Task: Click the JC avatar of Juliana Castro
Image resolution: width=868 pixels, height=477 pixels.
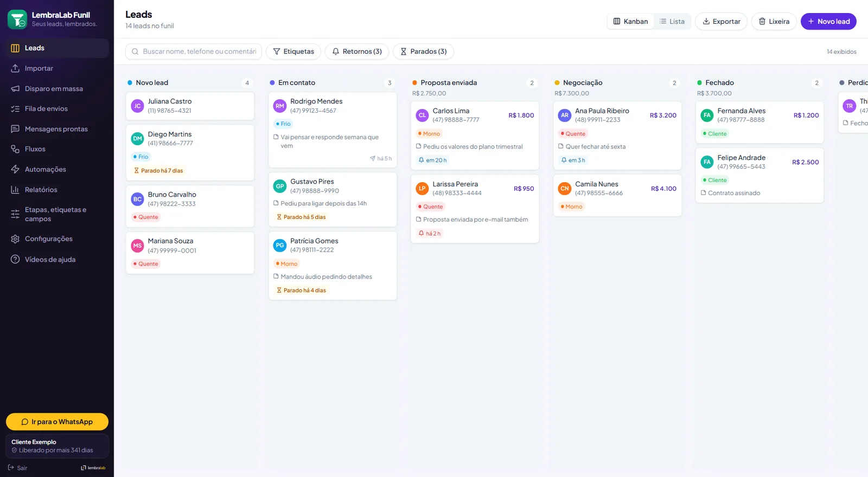Action: 137,106
